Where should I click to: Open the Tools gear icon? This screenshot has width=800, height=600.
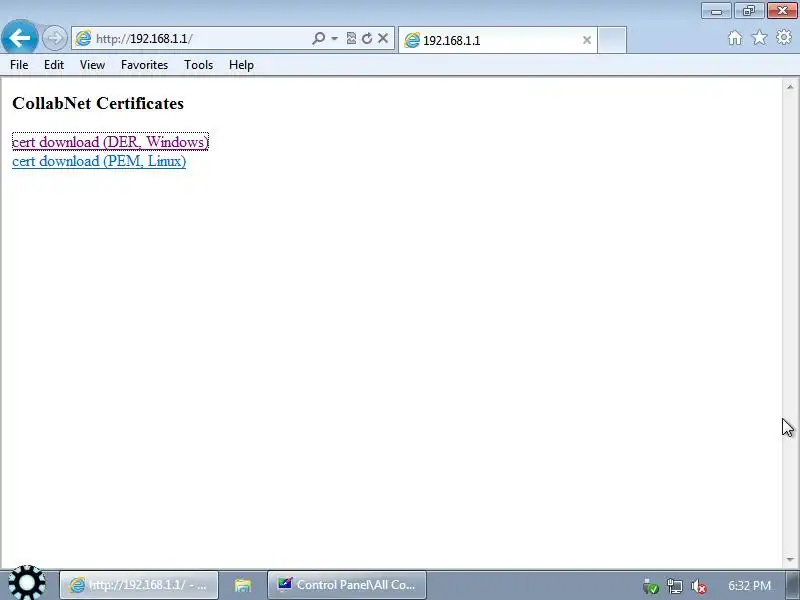click(x=784, y=37)
